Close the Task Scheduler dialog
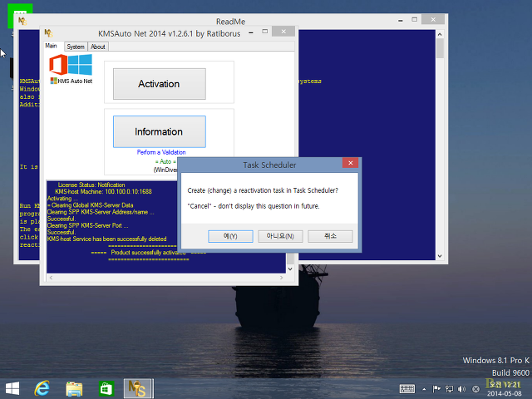Viewport: 532px width, 399px height. [351, 163]
